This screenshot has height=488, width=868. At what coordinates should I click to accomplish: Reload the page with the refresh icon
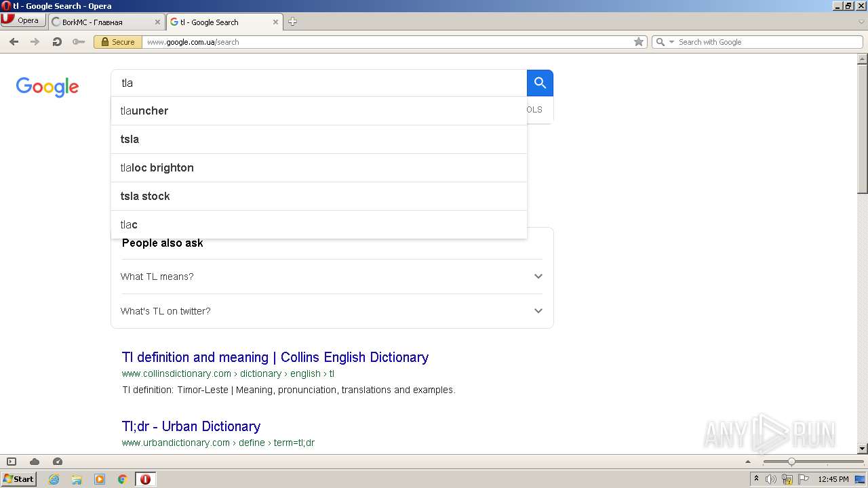57,42
